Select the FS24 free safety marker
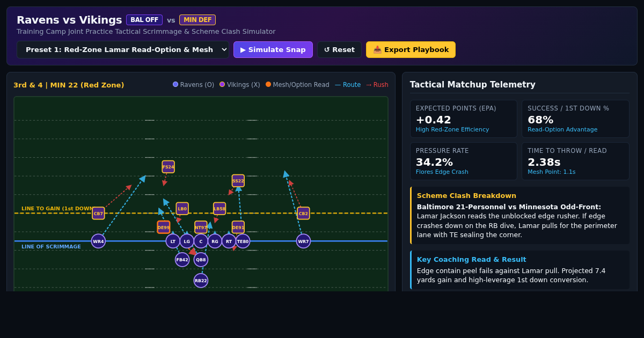Screen dimensions: 644x338 pyautogui.click(x=168, y=167)
